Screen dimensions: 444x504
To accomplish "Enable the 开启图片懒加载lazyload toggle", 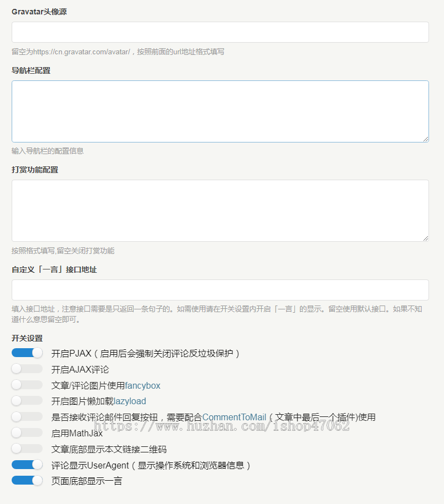I will click(x=27, y=400).
